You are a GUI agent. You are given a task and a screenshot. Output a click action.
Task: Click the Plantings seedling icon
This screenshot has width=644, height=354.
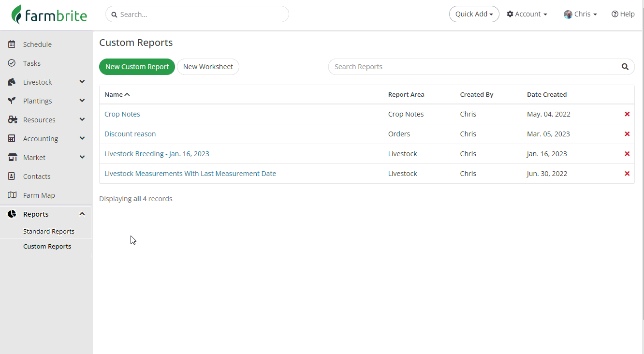point(12,101)
